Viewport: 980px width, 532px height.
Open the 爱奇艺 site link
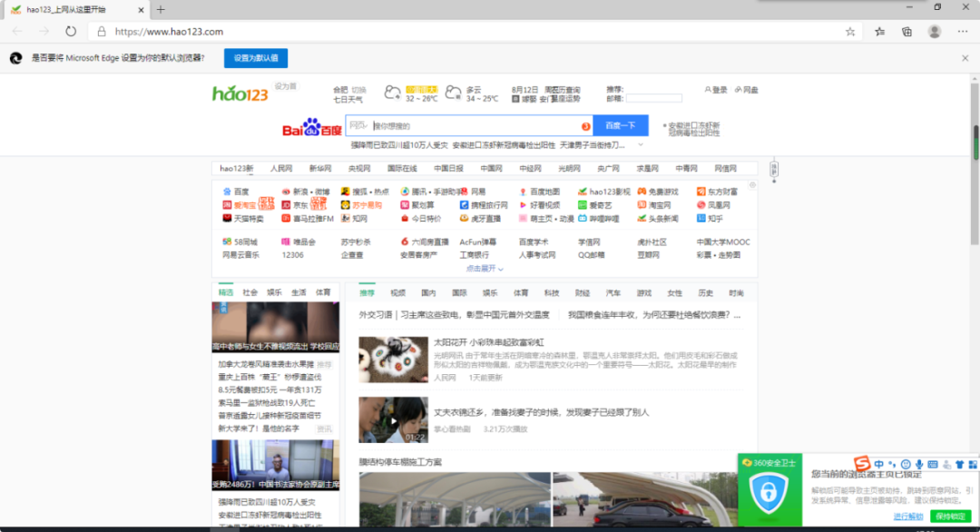595,205
